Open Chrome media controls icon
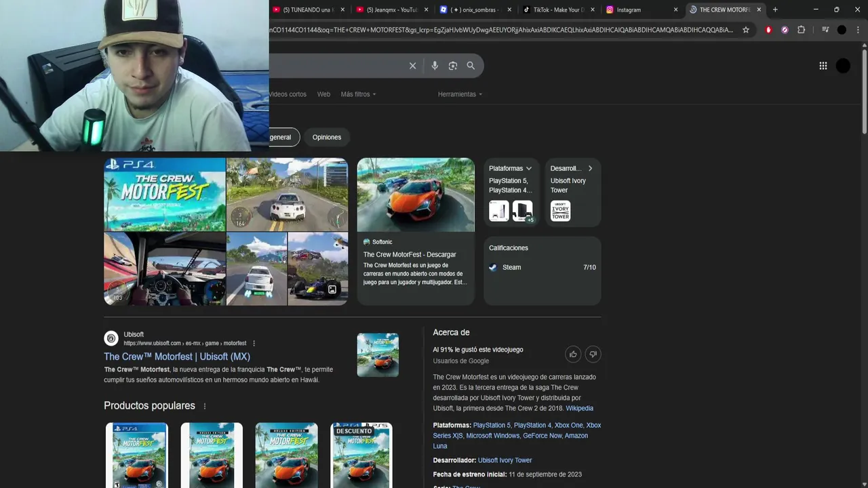This screenshot has height=488, width=868. tap(825, 30)
